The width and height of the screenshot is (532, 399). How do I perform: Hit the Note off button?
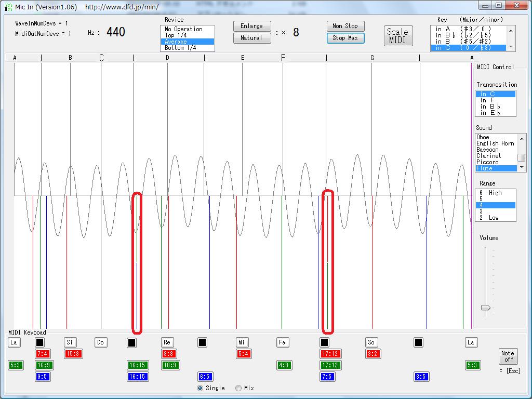coord(508,356)
